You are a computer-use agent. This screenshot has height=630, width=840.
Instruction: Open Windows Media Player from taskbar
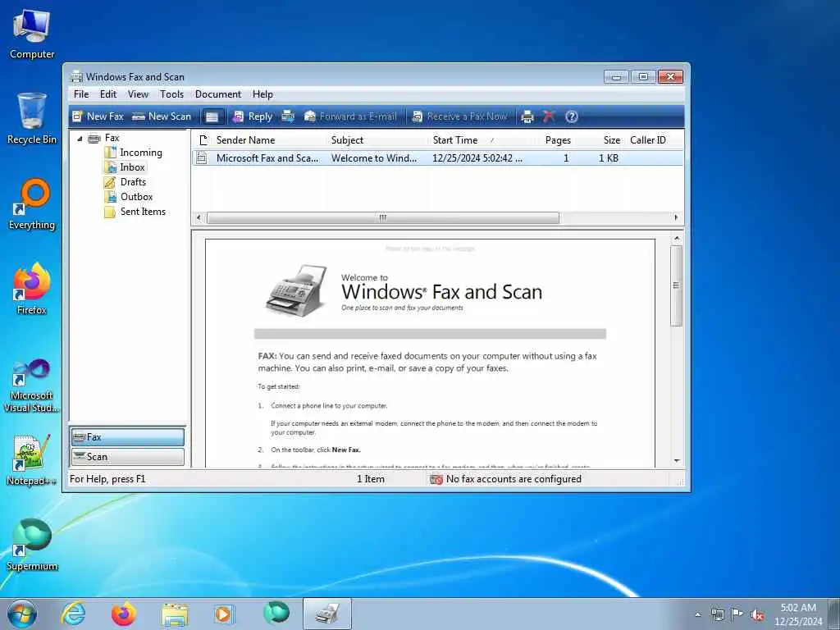point(223,614)
